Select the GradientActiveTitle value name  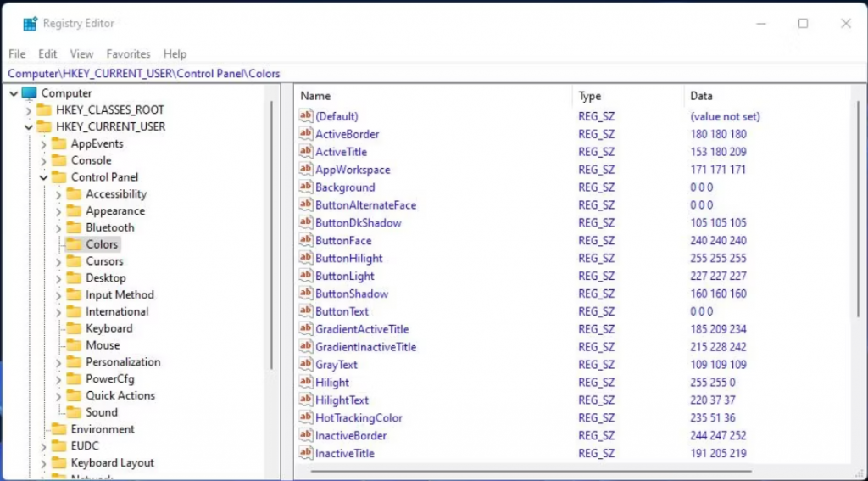[362, 329]
